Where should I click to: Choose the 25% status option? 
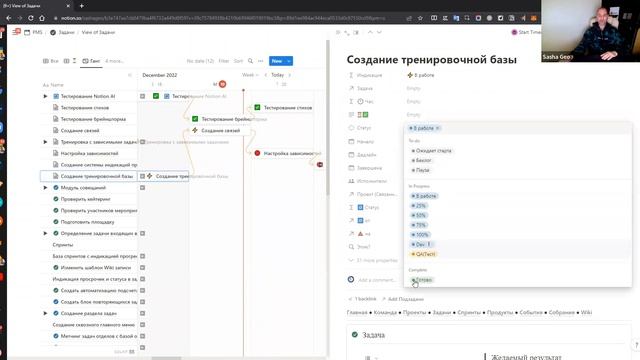point(419,206)
